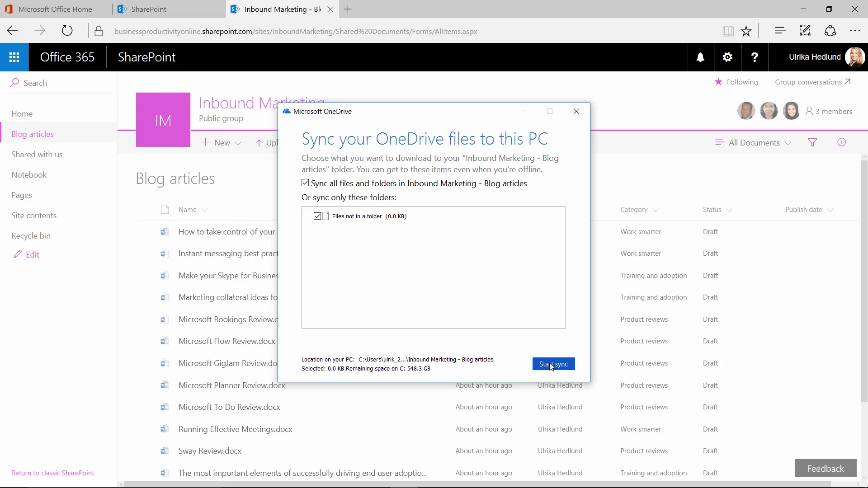Open the filter pane funnel icon

[x=812, y=143]
